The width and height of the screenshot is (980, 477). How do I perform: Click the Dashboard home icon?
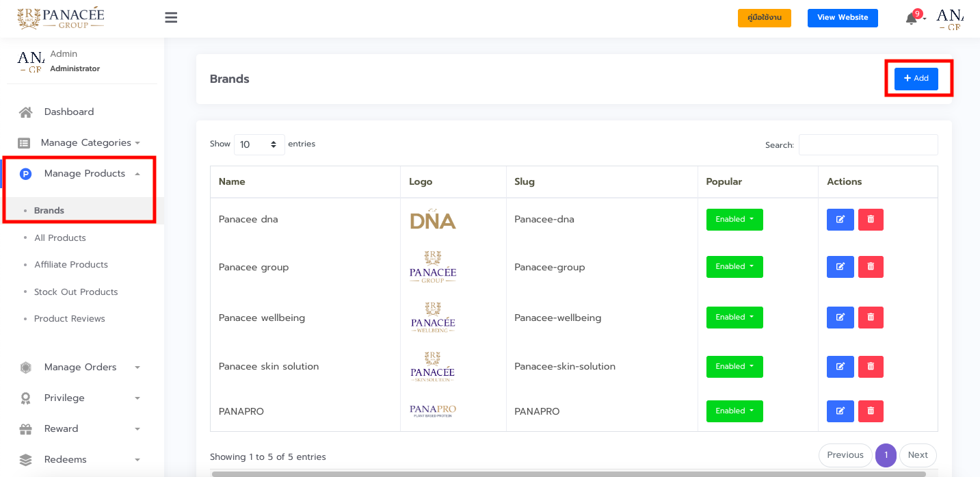[x=25, y=112]
